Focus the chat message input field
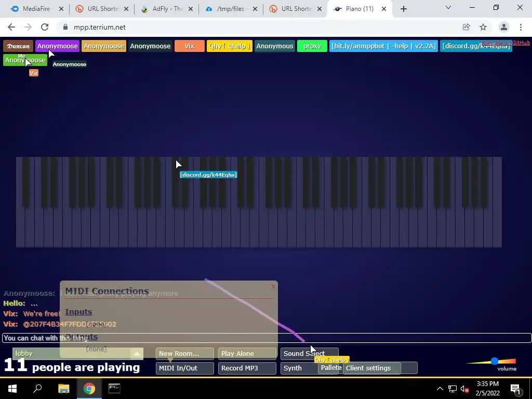 (x=267, y=338)
